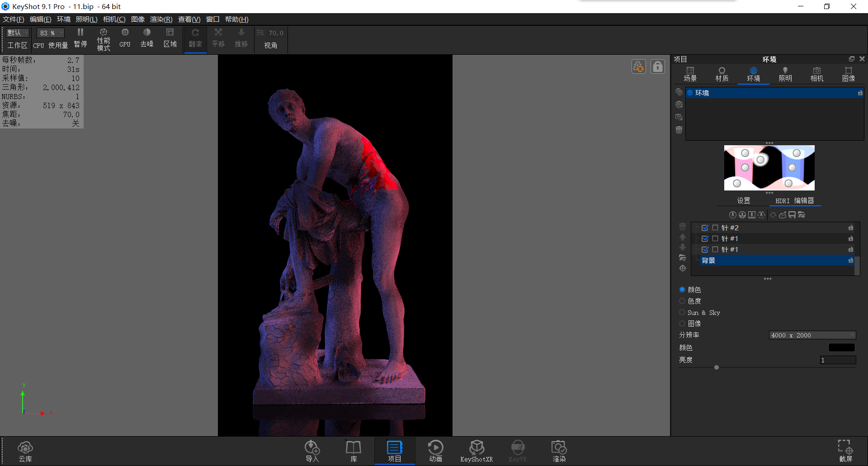Viewport: 868px width, 466px height.
Task: Uncheck visibility of pin 针 #2
Action: click(x=705, y=228)
